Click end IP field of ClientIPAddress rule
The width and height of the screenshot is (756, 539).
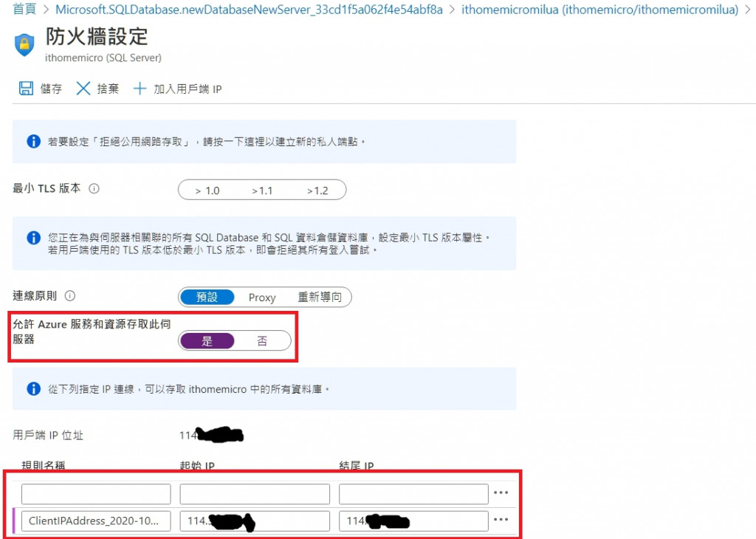pyautogui.click(x=413, y=521)
